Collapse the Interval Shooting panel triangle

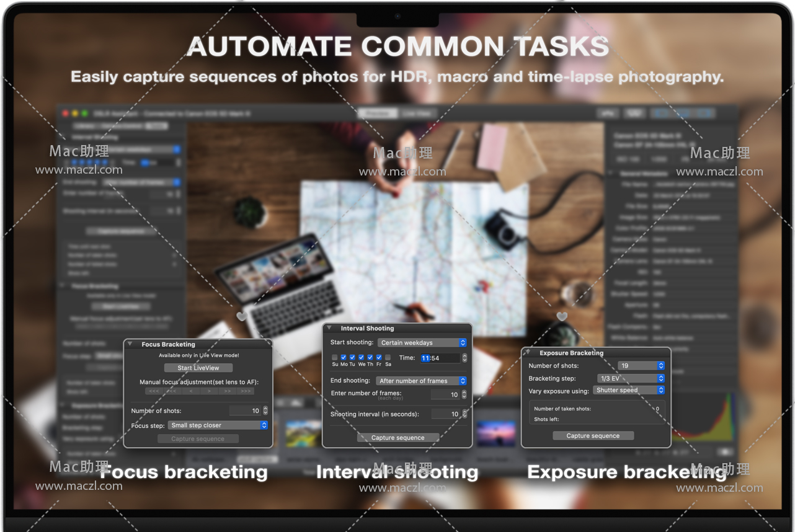point(329,328)
